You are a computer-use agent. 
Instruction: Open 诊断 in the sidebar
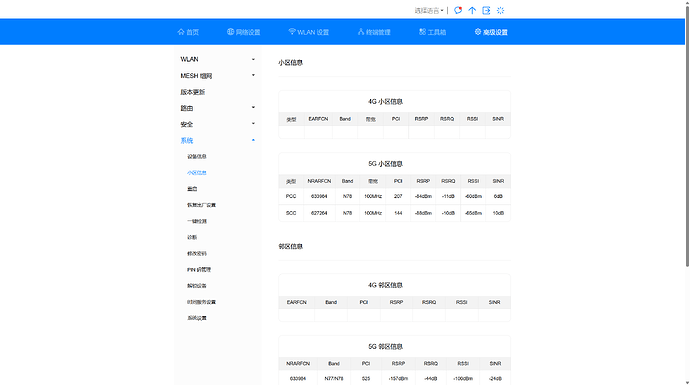tap(192, 237)
